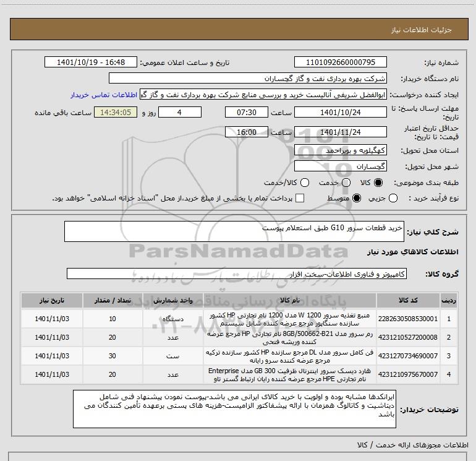Viewport: 476px width, 461px height.
Task: Click the need date 1401/11/03 in row 1
Action: coord(52,319)
